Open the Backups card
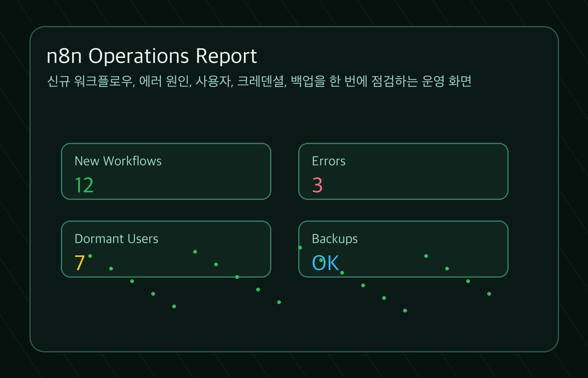This screenshot has height=378, width=588. pos(403,249)
